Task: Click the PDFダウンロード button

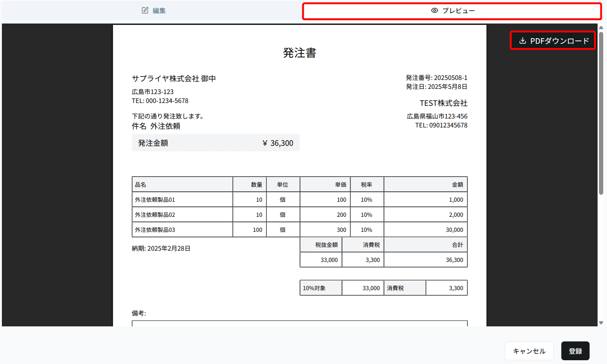Action: pyautogui.click(x=552, y=40)
